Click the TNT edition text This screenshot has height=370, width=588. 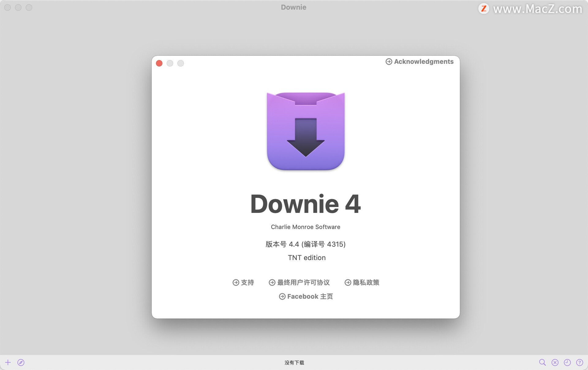307,258
